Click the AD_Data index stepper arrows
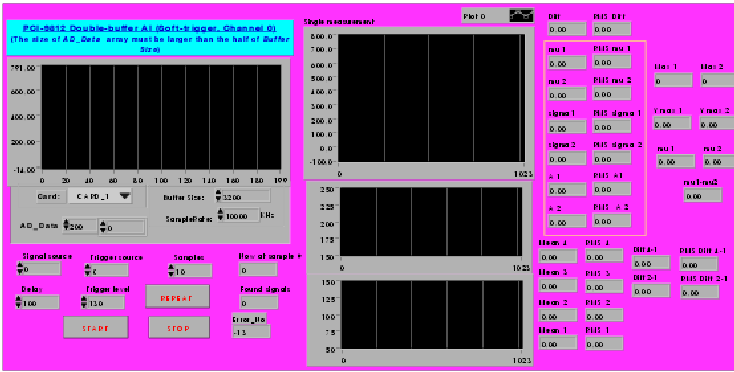Image resolution: width=734 pixels, height=372 pixels. [66, 226]
